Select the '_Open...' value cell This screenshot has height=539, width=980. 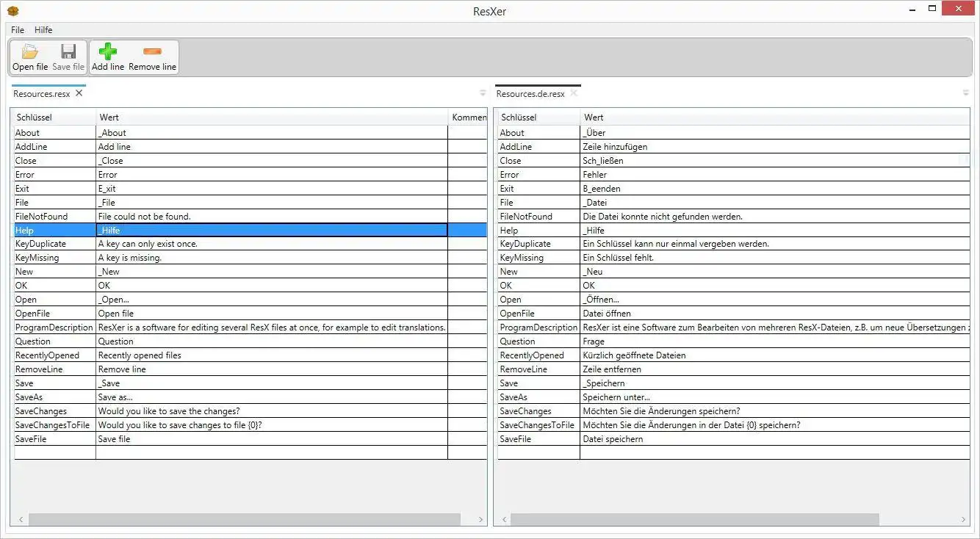(x=272, y=300)
